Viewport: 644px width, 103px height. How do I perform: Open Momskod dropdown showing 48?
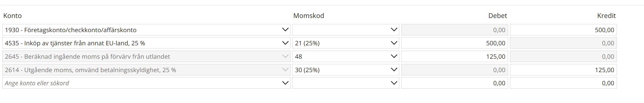394,56
